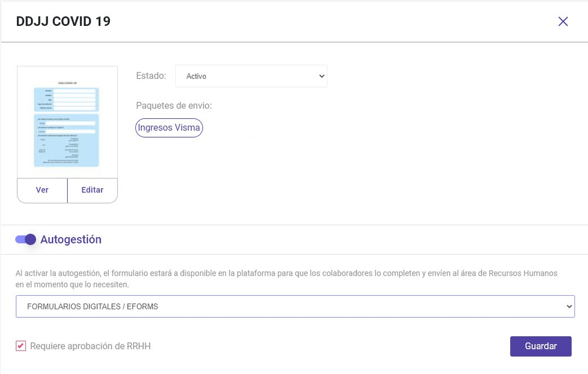Click the Estado label text
588x374 pixels.
[x=151, y=76]
